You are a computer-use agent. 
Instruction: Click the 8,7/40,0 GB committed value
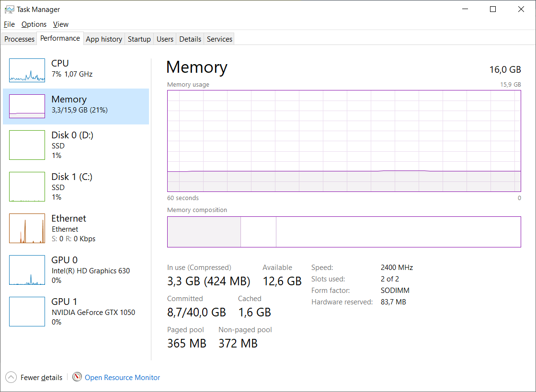(x=196, y=313)
